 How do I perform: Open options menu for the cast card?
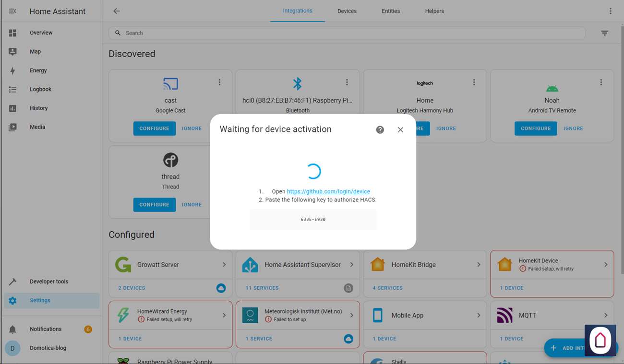pos(219,82)
